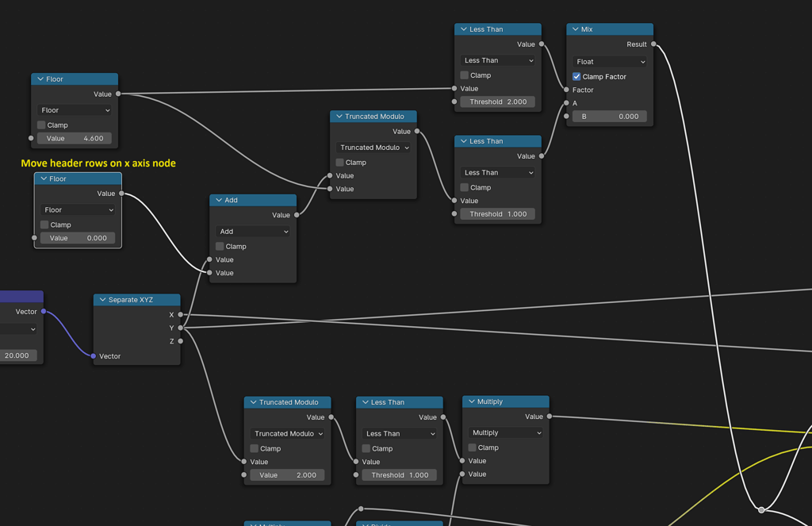Open the Float data type dropdown in Mix node
Image resolution: width=812 pixels, height=526 pixels.
point(609,61)
